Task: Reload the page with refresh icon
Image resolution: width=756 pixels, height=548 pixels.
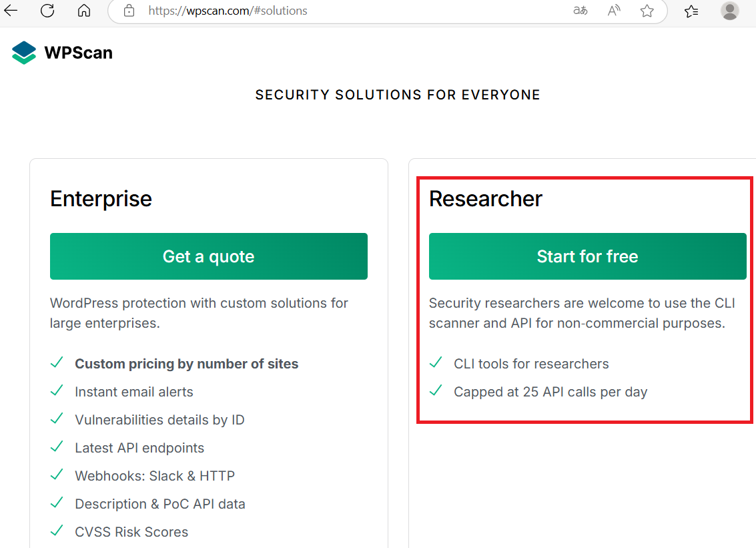Action: coord(47,11)
